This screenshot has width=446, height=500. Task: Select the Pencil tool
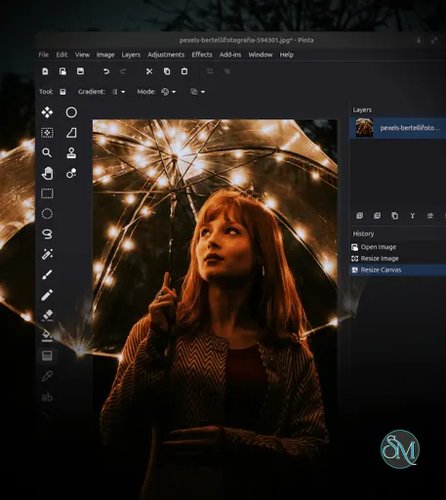(47, 295)
